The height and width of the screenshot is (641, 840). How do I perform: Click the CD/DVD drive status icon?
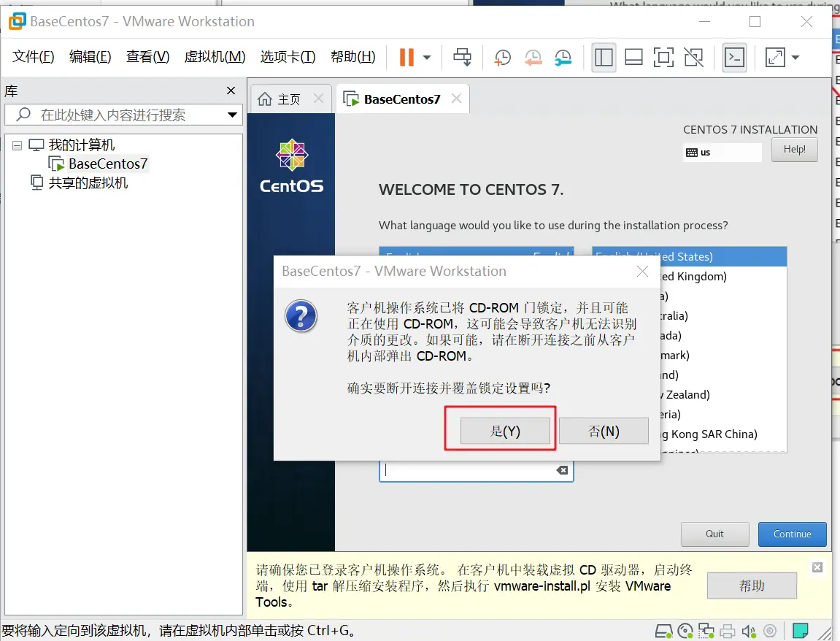point(685,632)
